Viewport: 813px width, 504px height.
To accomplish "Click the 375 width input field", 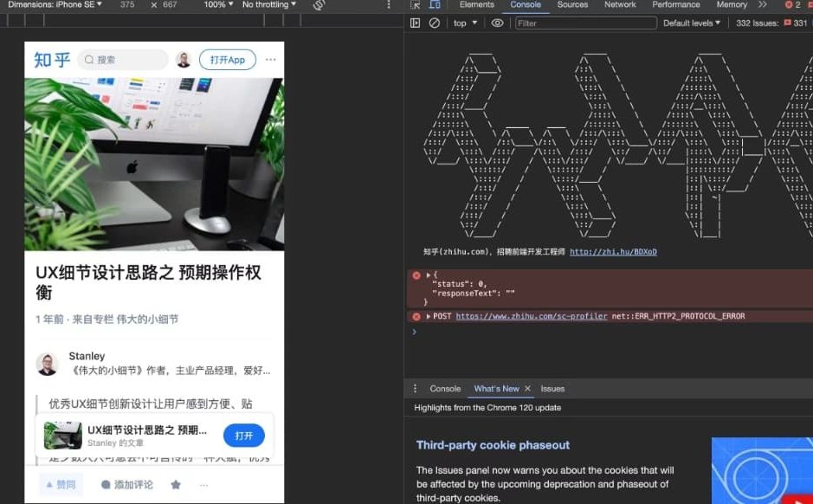I will (x=127, y=4).
